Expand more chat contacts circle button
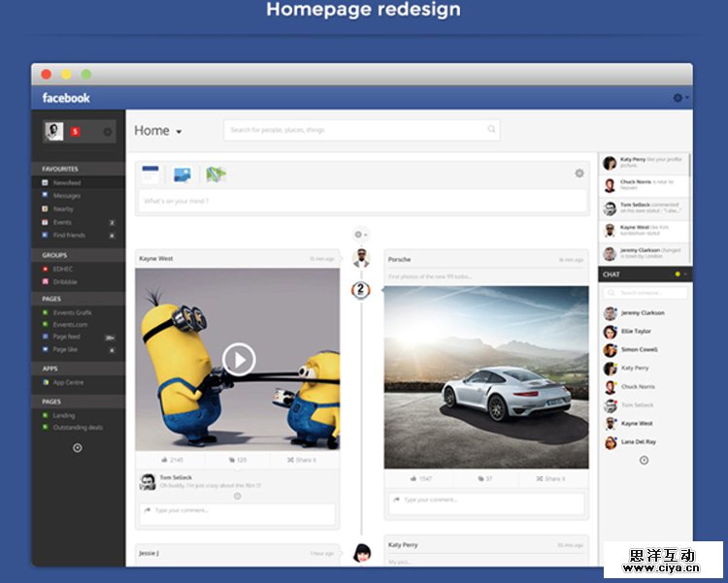728x583 pixels. (x=644, y=461)
